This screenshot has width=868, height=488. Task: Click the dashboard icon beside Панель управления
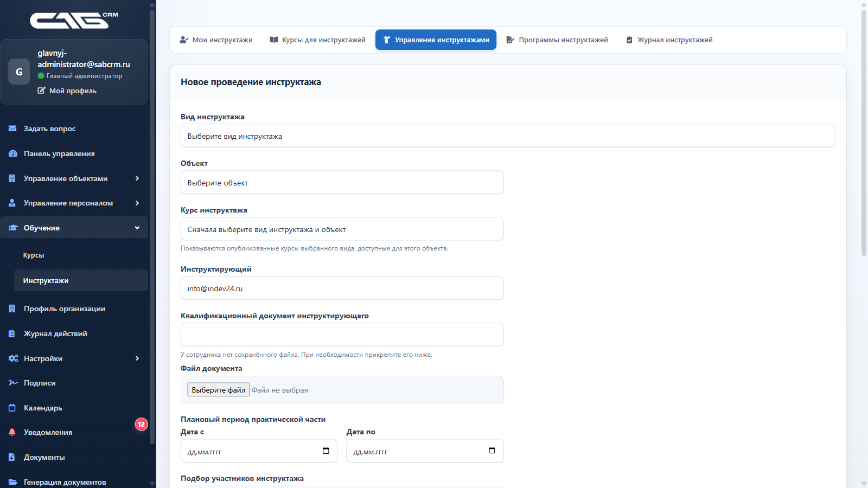click(x=12, y=153)
